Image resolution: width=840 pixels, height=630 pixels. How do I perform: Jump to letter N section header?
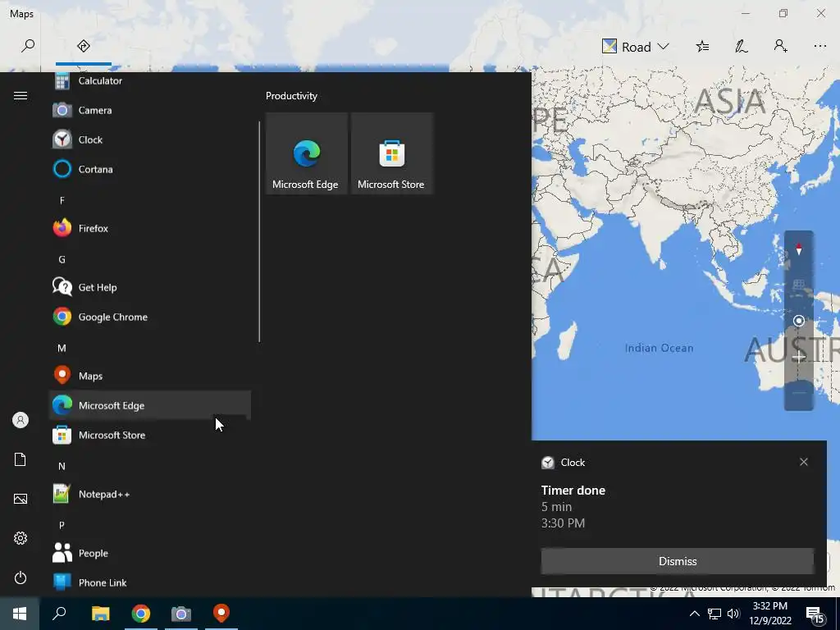point(62,466)
